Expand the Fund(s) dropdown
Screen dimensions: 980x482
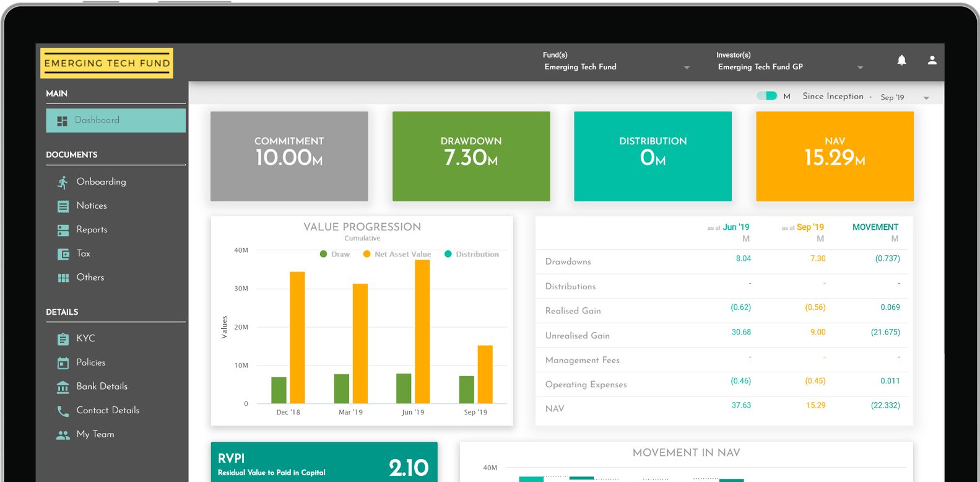pyautogui.click(x=686, y=68)
